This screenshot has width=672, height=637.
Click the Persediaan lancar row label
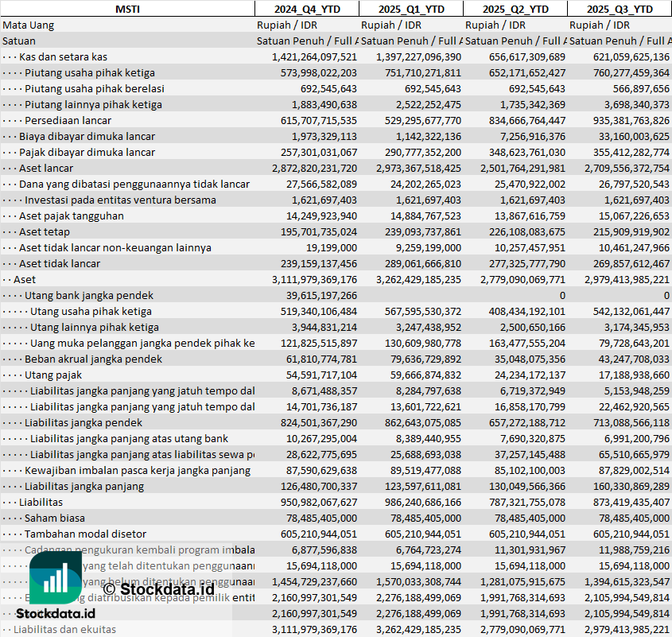coord(68,120)
